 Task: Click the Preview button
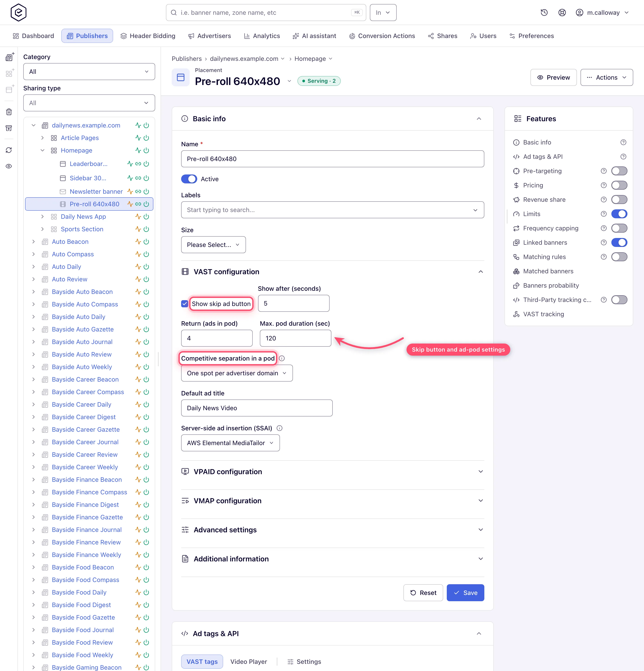[553, 77]
